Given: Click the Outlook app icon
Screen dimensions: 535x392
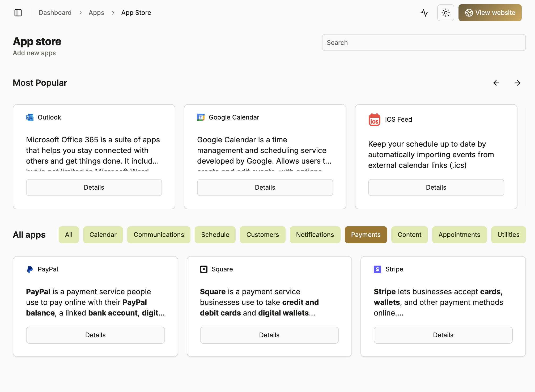Looking at the screenshot, I should (x=30, y=117).
